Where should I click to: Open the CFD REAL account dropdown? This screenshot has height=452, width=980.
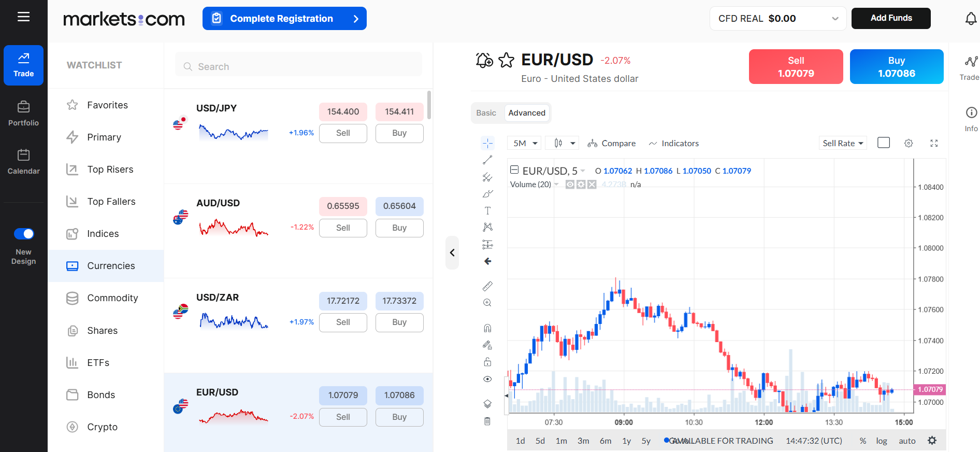click(x=777, y=19)
